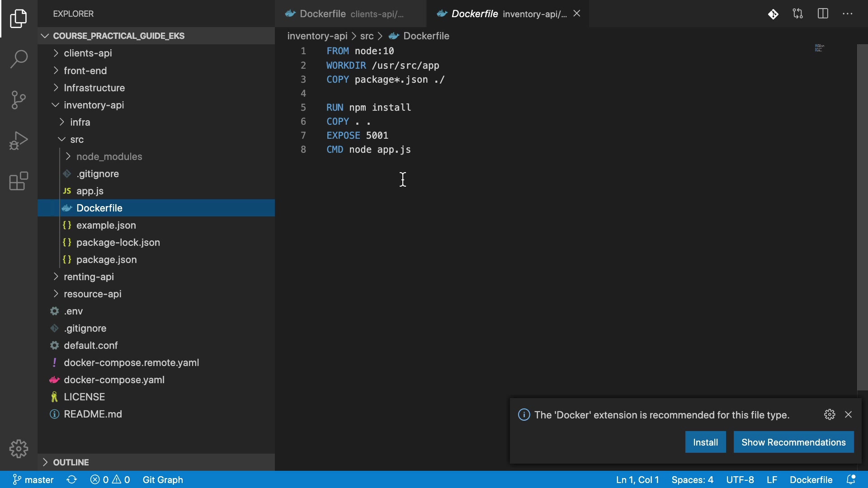This screenshot has height=488, width=868.
Task: Collapse the inventory-api folder
Action: coord(94,105)
